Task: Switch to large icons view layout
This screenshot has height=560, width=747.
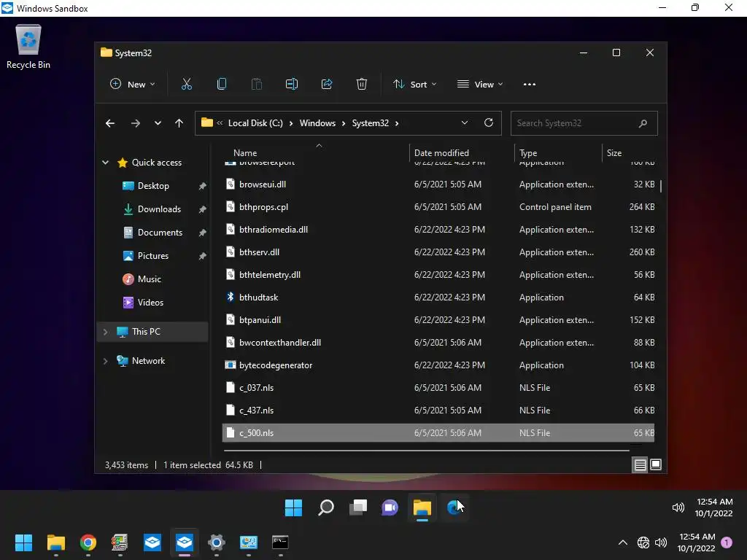Action: point(656,464)
